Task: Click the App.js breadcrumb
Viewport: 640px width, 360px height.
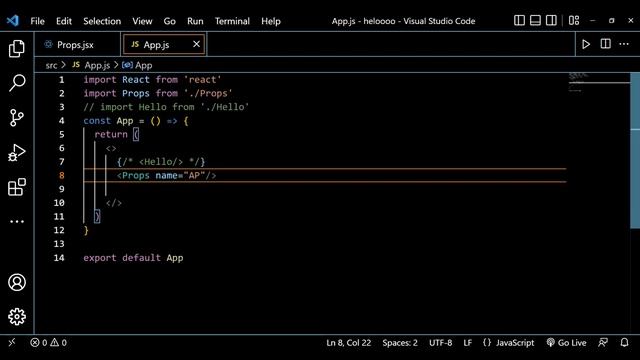Action: tap(91, 65)
